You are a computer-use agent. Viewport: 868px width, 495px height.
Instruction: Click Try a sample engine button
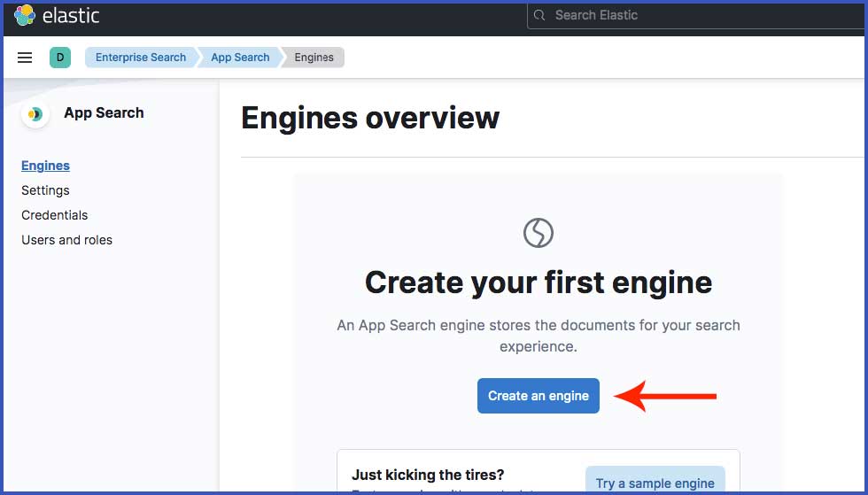[x=655, y=481]
